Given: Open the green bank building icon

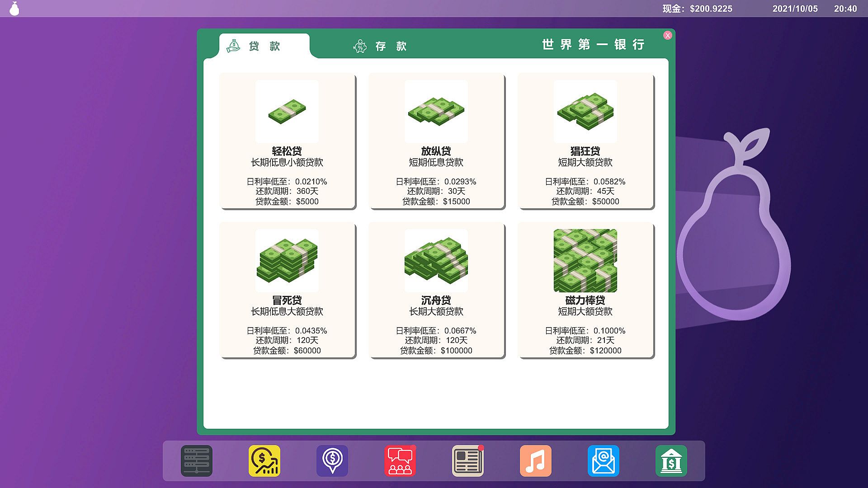Looking at the screenshot, I should [671, 460].
